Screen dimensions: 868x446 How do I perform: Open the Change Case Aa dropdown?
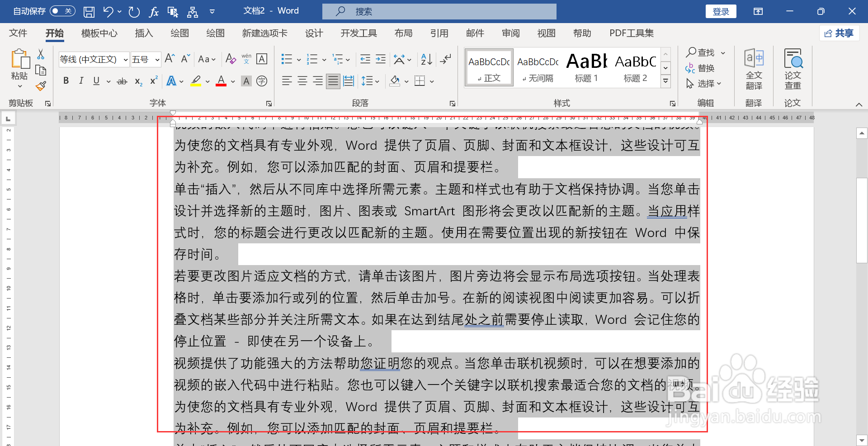tap(207, 59)
